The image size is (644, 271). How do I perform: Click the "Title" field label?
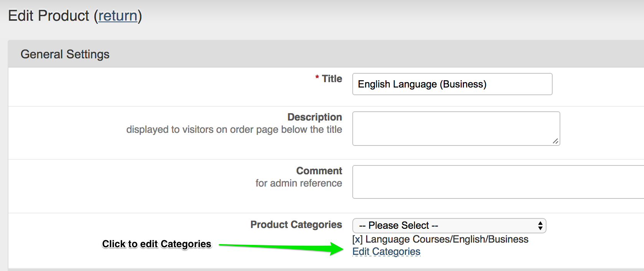332,79
